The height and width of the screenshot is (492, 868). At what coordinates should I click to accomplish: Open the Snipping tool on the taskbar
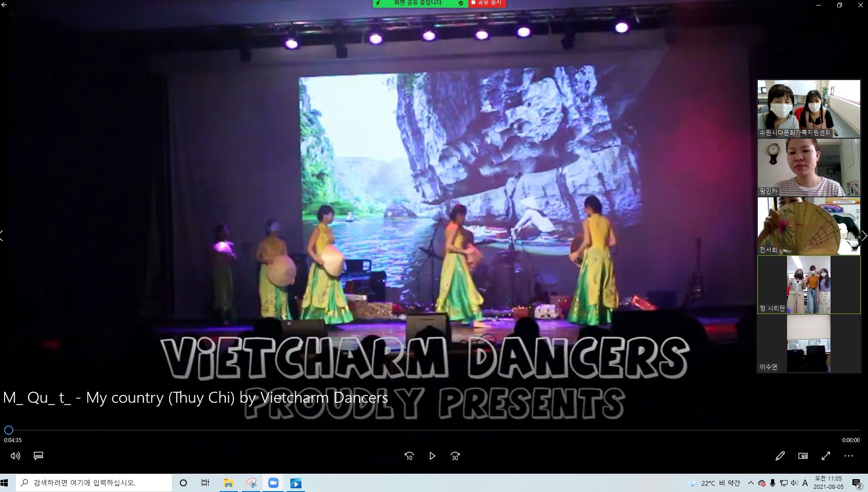[251, 483]
